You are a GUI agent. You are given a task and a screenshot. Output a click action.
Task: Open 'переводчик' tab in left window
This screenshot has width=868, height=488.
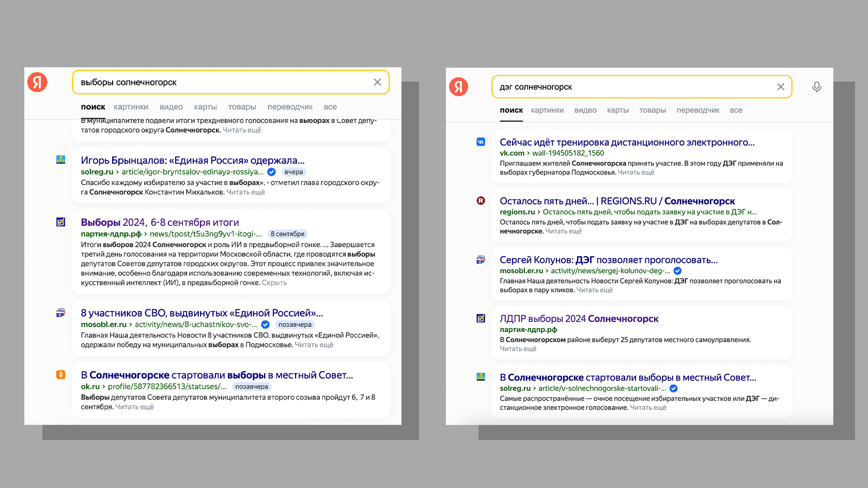coord(290,107)
